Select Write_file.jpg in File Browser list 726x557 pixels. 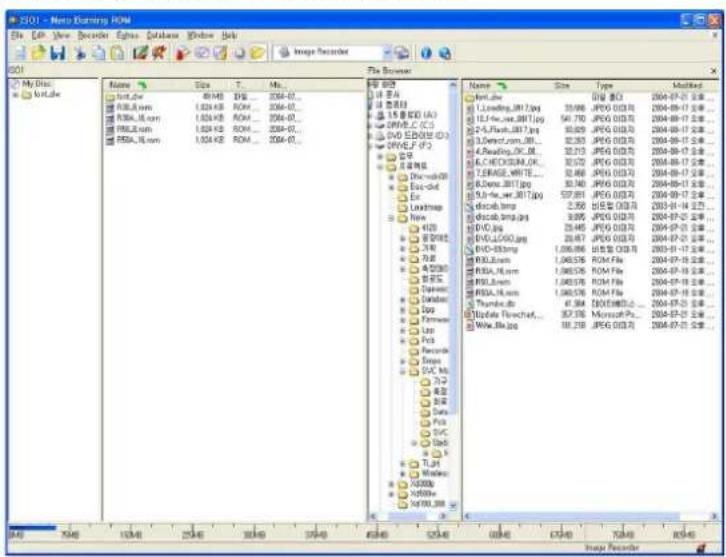(x=492, y=325)
